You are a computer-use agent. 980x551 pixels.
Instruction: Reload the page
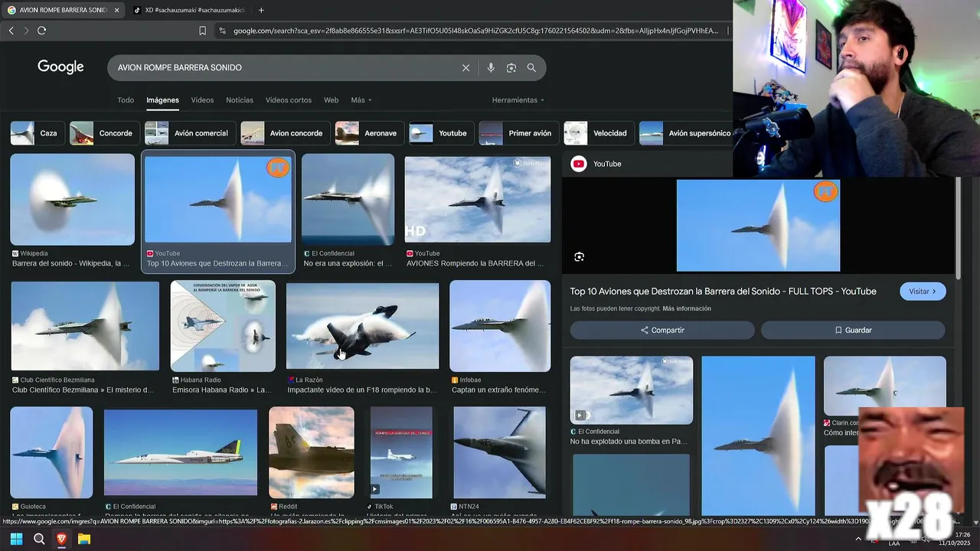41,31
